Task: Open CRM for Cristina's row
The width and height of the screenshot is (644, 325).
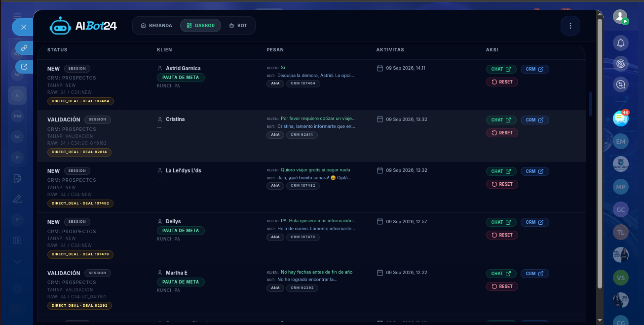Action: click(x=534, y=120)
